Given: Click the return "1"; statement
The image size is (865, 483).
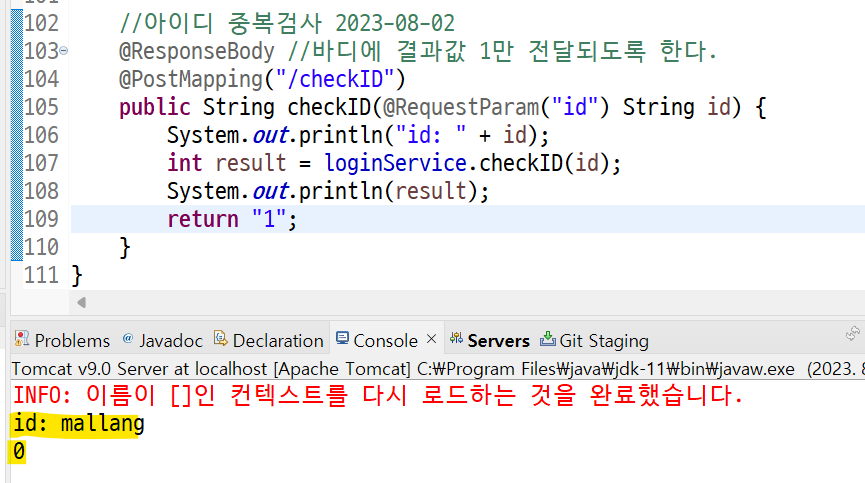Looking at the screenshot, I should pos(232,219).
